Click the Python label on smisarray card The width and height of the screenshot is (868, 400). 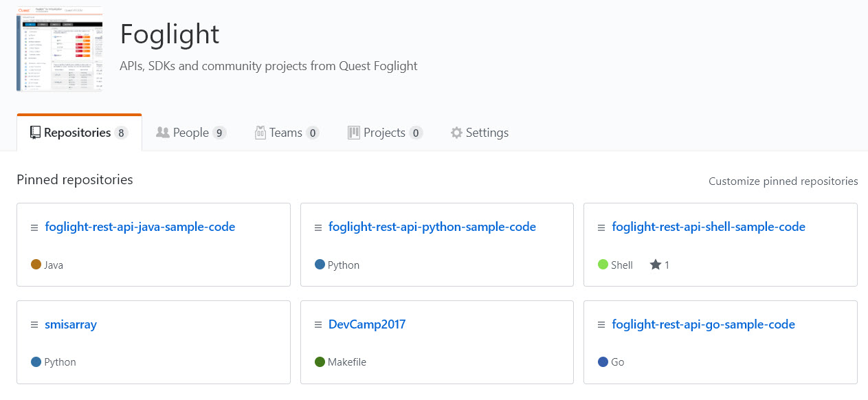click(60, 362)
